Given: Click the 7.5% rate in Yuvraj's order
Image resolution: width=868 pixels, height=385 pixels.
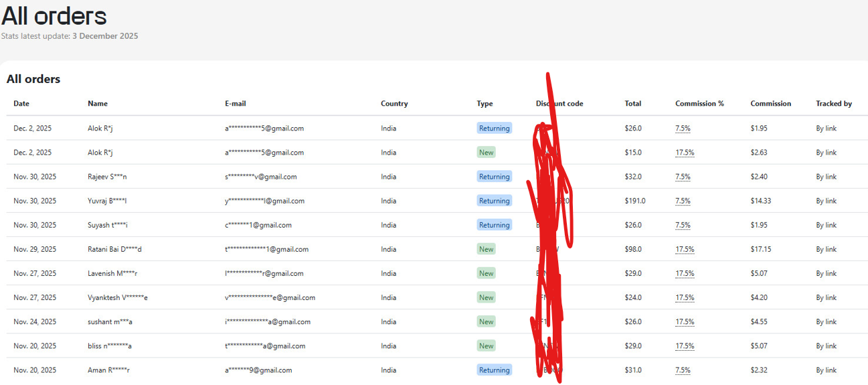Looking at the screenshot, I should click(683, 201).
